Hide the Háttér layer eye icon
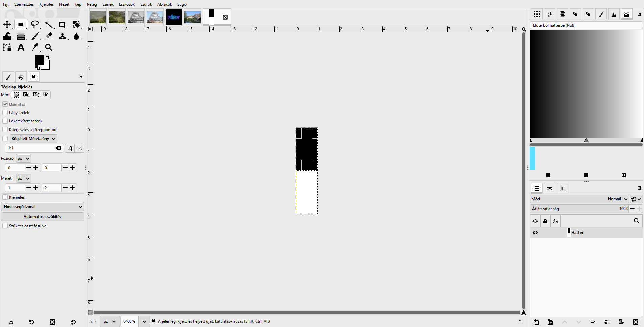Viewport: 644px width, 327px height. click(x=535, y=233)
